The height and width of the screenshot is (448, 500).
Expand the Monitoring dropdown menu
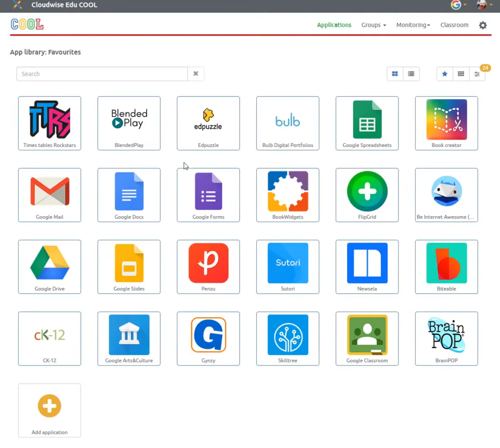[413, 25]
